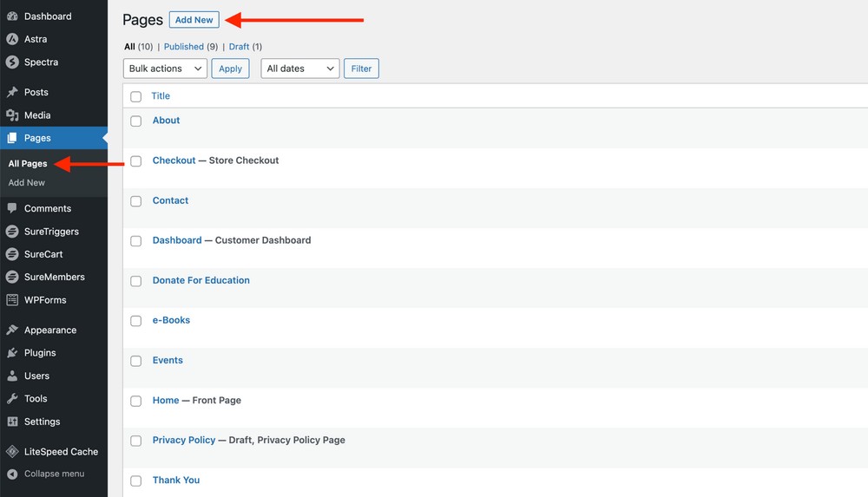
Task: Select the Contact page checkbox
Action: coord(136,201)
